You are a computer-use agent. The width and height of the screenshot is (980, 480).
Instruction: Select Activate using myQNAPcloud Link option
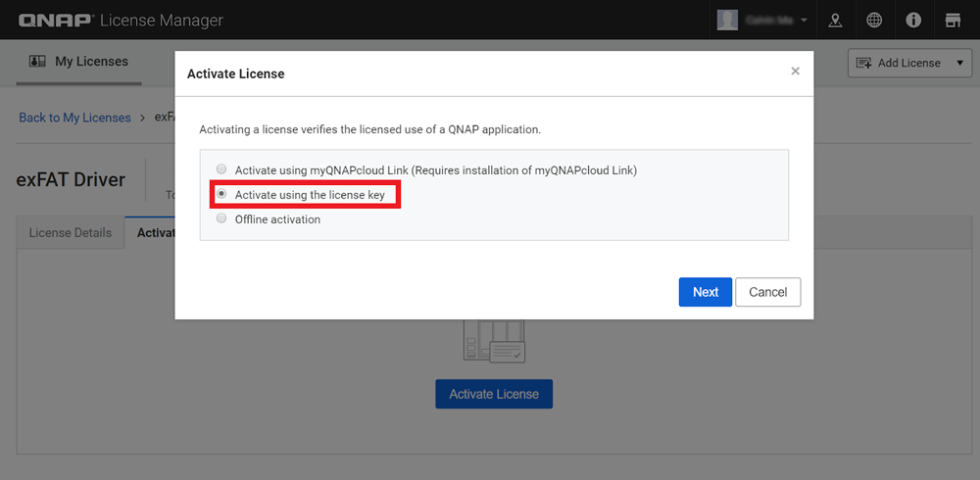221,169
